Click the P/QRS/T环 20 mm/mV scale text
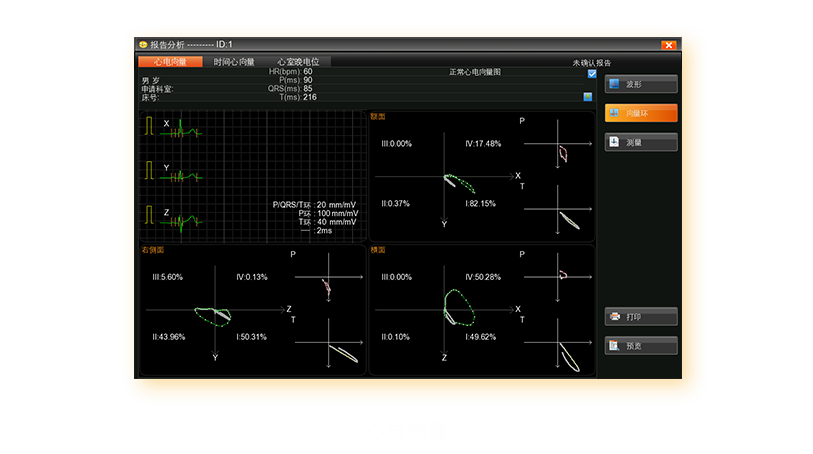 315,205
